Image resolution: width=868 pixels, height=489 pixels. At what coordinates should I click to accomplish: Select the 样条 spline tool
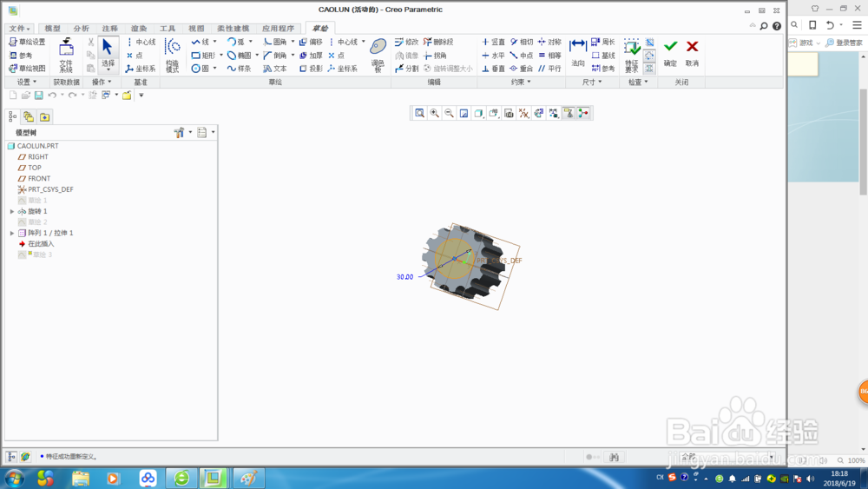pyautogui.click(x=240, y=69)
